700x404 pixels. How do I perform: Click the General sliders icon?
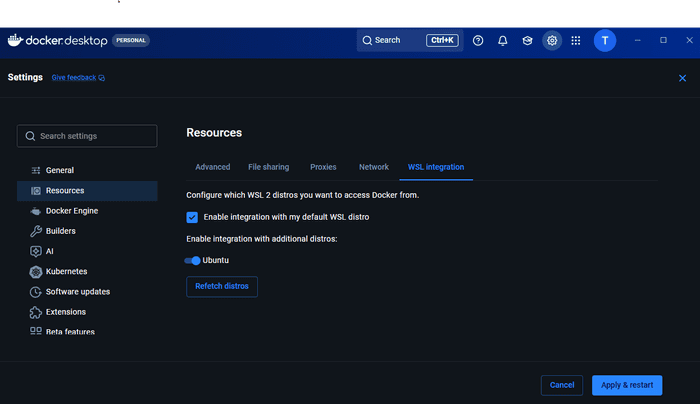(36, 170)
